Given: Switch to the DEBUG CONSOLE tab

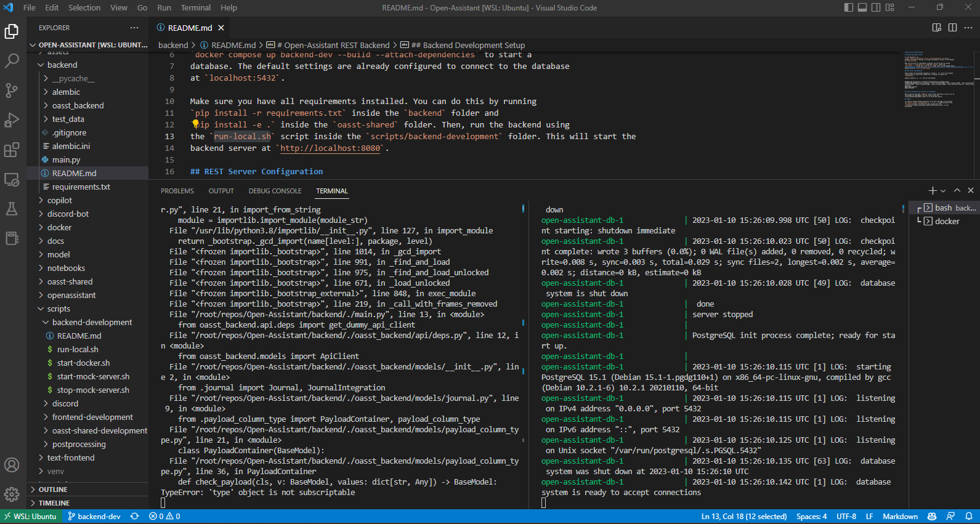Looking at the screenshot, I should (x=275, y=191).
